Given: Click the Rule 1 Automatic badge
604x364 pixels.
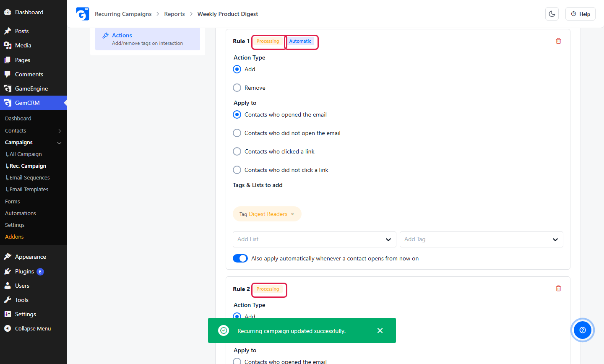Looking at the screenshot, I should (x=300, y=41).
